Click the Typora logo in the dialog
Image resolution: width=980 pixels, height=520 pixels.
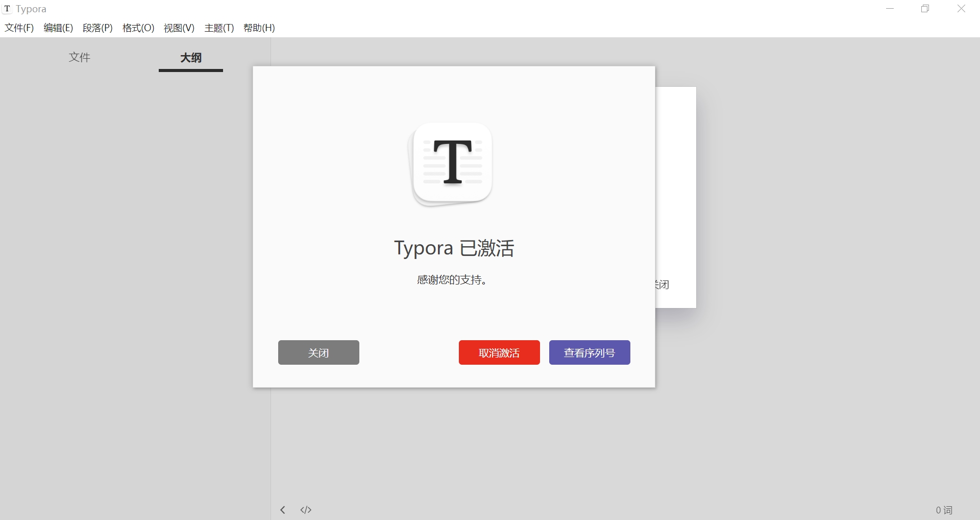[x=450, y=164]
